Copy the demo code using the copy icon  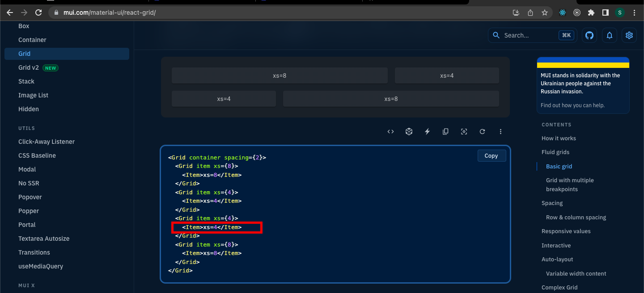(x=445, y=131)
